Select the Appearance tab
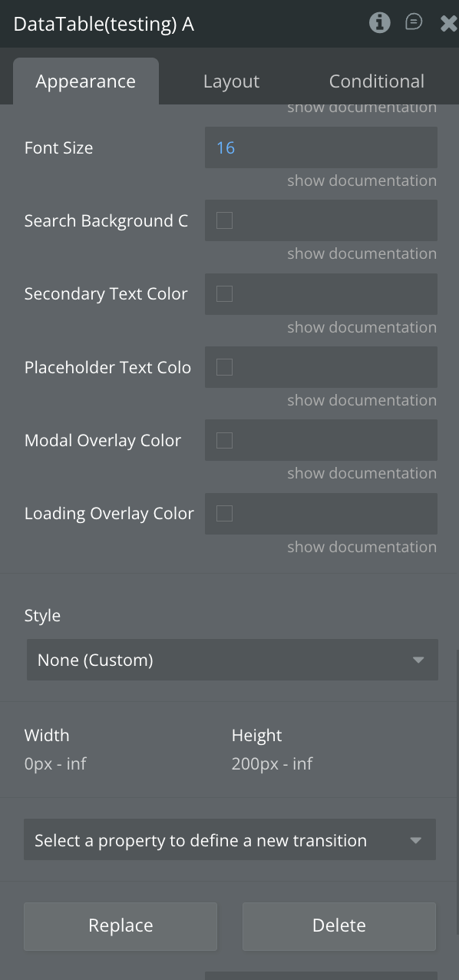Viewport: 459px width, 980px height. click(86, 81)
